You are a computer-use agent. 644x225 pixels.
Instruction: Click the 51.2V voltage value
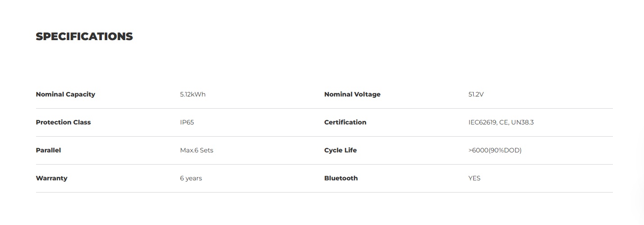[476, 94]
